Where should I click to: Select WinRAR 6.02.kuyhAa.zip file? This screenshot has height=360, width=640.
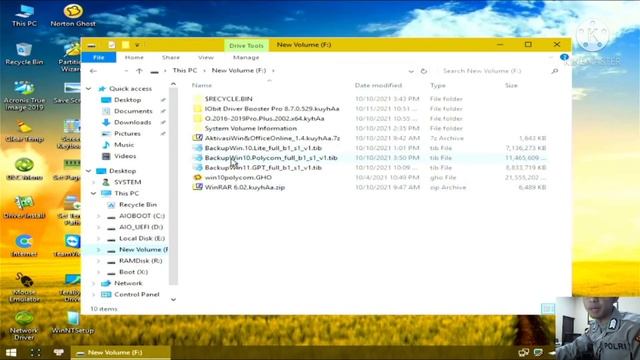tap(244, 187)
